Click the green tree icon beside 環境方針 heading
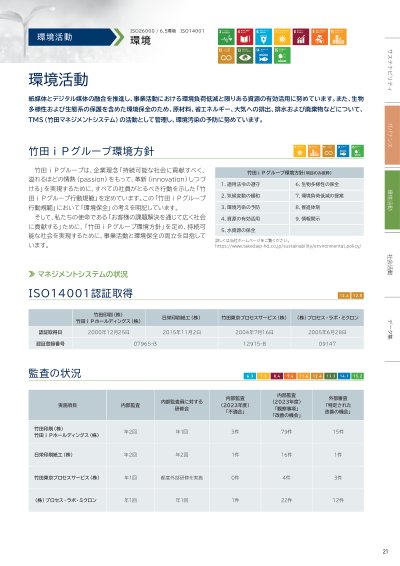This screenshot has height=566, width=400. (x=357, y=151)
